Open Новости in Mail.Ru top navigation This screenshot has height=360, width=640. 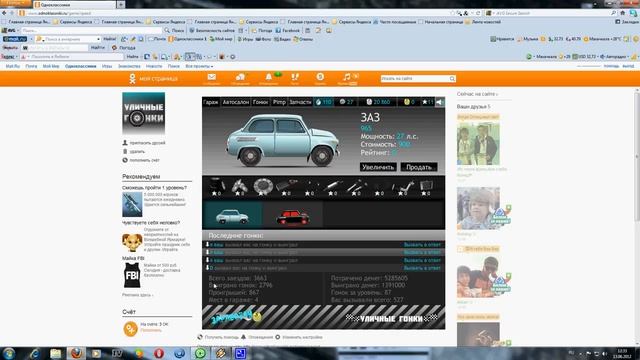point(154,66)
